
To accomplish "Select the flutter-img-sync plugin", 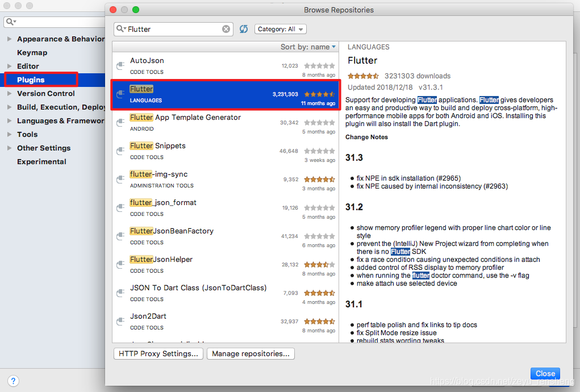I will (226, 180).
